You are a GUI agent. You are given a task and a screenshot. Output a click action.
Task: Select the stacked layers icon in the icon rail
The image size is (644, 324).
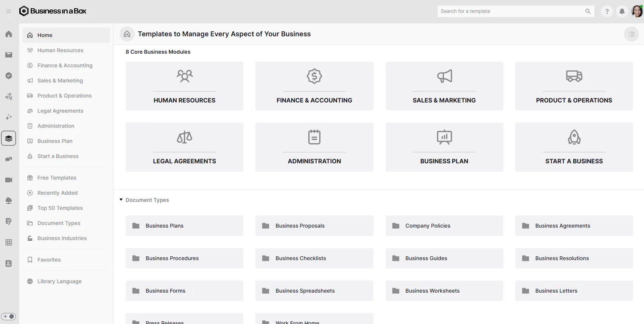pyautogui.click(x=9, y=138)
